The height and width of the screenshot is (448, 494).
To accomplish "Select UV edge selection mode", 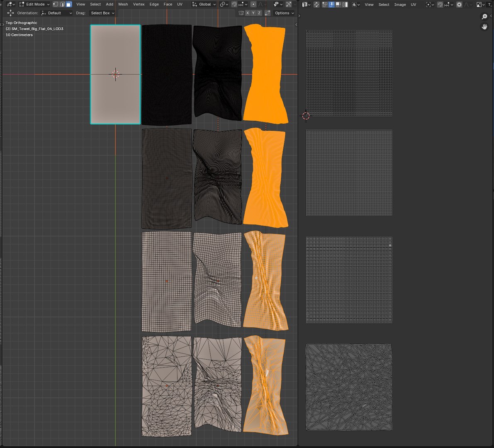I will [x=332, y=5].
